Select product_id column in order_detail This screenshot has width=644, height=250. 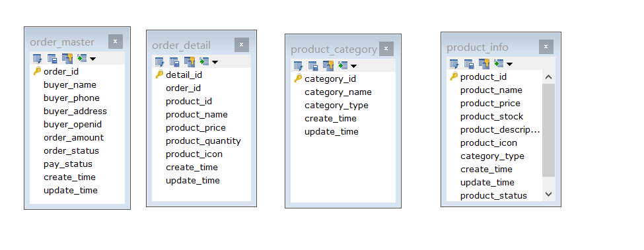point(189,101)
